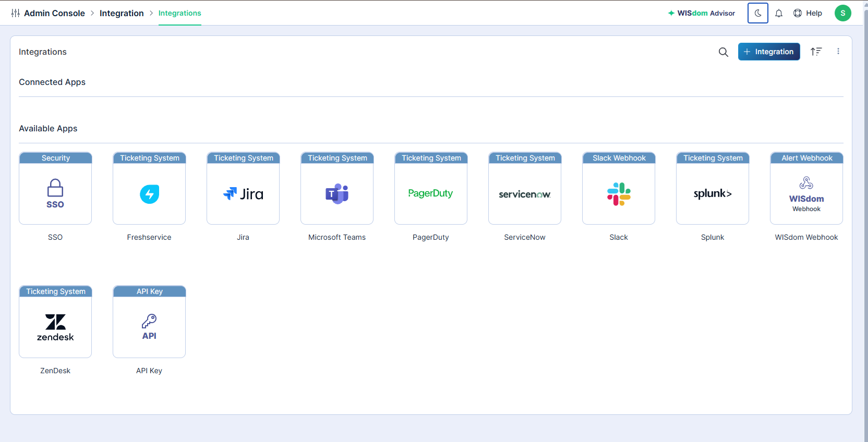The width and height of the screenshot is (868, 442).
Task: Open the WISdom Webhook alert card
Action: point(806,188)
